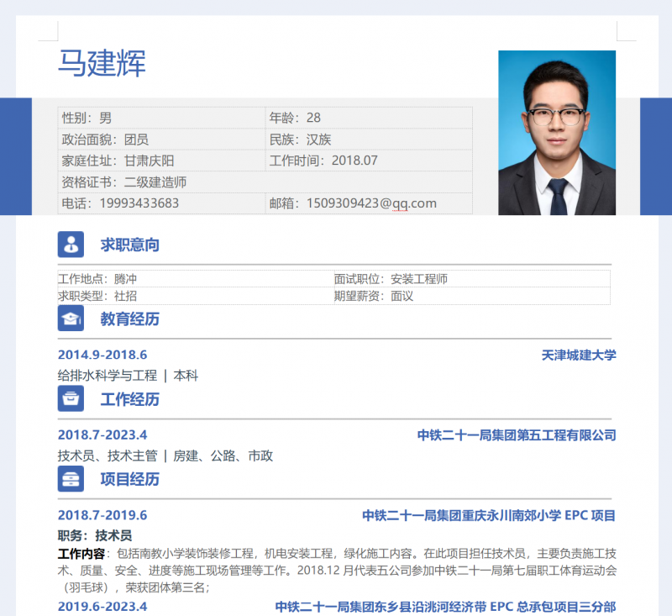Select the briefcase icon beside 项目经历
This screenshot has width=672, height=616.
click(x=71, y=479)
